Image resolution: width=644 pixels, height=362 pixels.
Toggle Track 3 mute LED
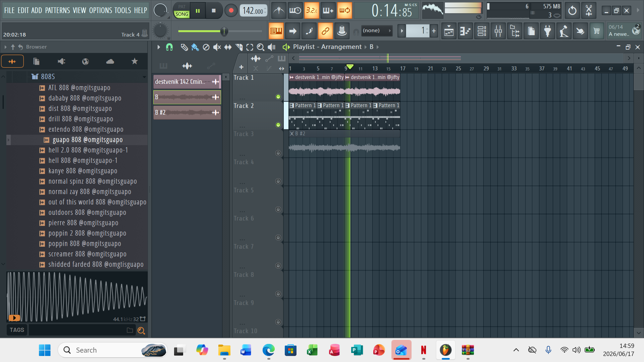click(x=278, y=153)
